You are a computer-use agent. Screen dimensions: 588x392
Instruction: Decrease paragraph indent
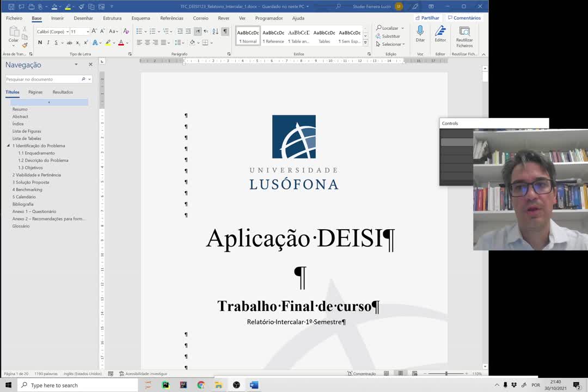pos(180,32)
